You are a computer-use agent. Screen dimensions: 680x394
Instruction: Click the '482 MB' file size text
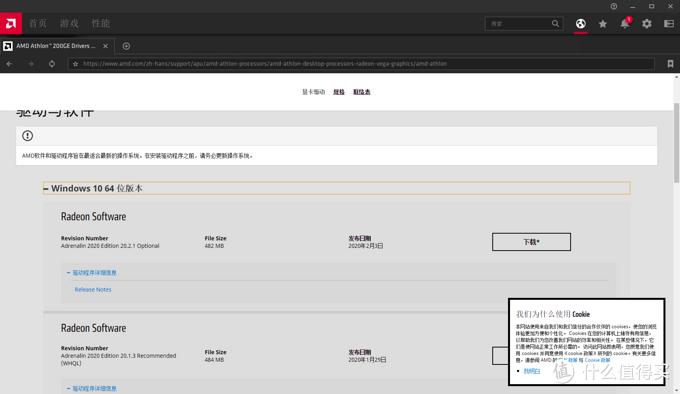click(214, 246)
